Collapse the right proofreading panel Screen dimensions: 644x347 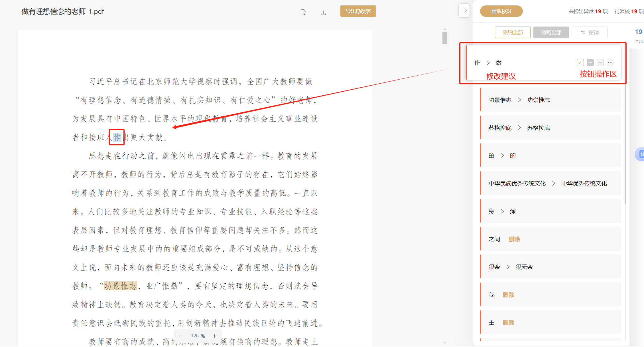coord(464,11)
